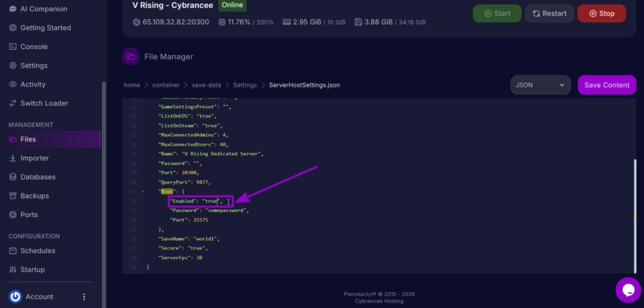Click the CPU usage chip icon
The image size is (644, 308).
pyautogui.click(x=222, y=22)
